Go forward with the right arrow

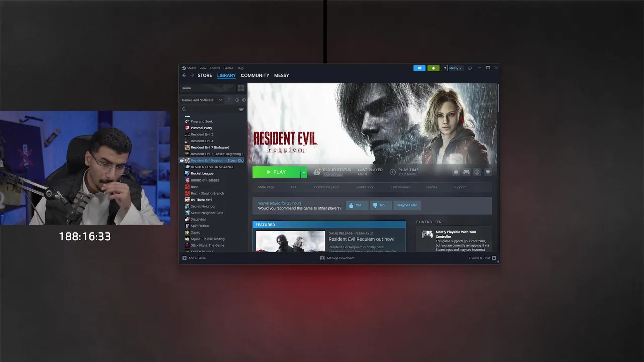(192, 75)
